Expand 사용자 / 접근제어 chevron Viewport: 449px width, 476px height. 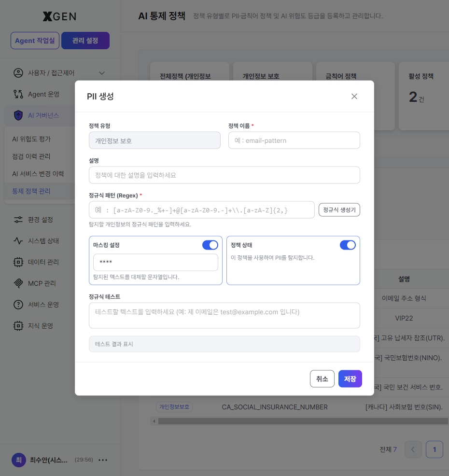102,73
